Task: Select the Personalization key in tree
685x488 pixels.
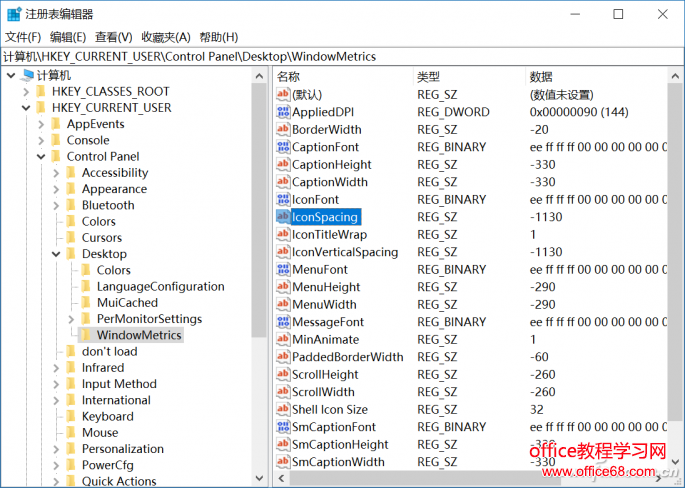Action: click(122, 449)
